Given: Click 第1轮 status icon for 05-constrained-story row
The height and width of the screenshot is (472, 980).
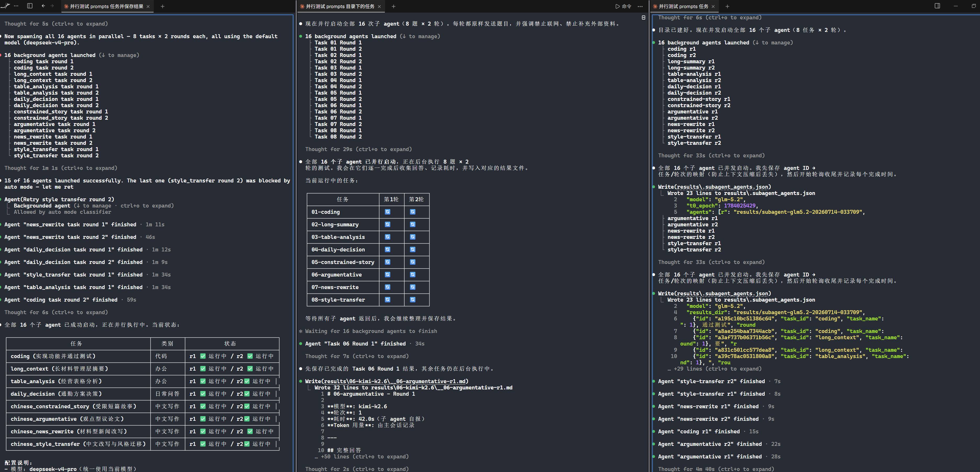Looking at the screenshot, I should pyautogui.click(x=387, y=262).
